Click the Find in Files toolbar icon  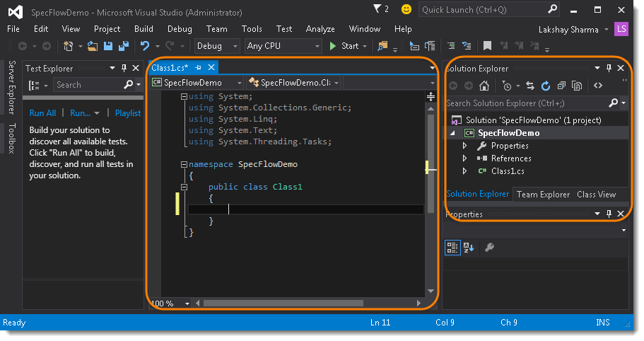[382, 46]
